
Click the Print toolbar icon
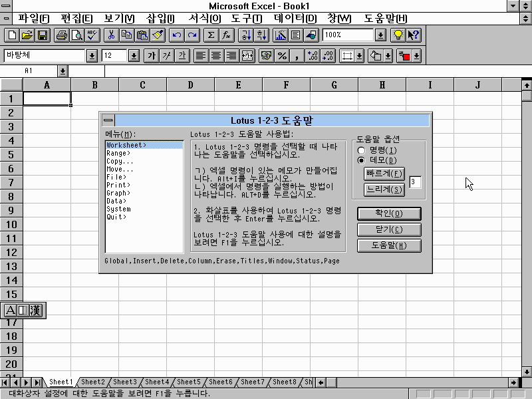(x=61, y=35)
